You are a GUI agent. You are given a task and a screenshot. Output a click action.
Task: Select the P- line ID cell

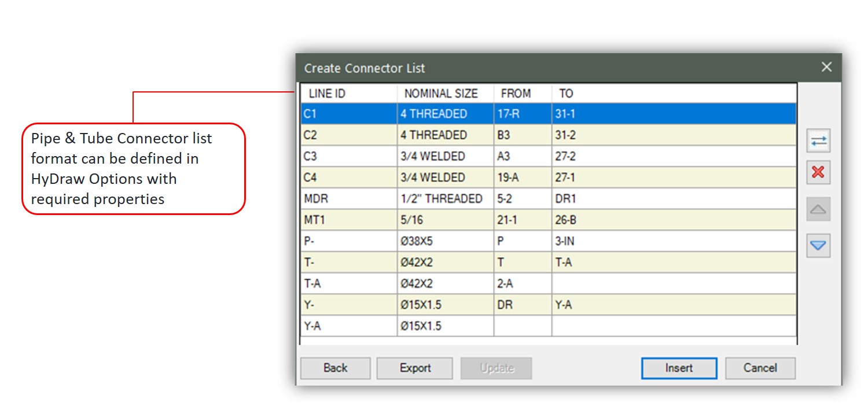click(x=349, y=241)
